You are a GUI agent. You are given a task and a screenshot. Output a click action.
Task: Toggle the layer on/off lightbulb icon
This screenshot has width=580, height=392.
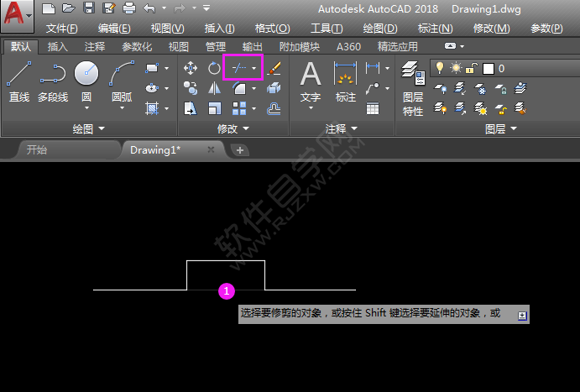point(438,68)
